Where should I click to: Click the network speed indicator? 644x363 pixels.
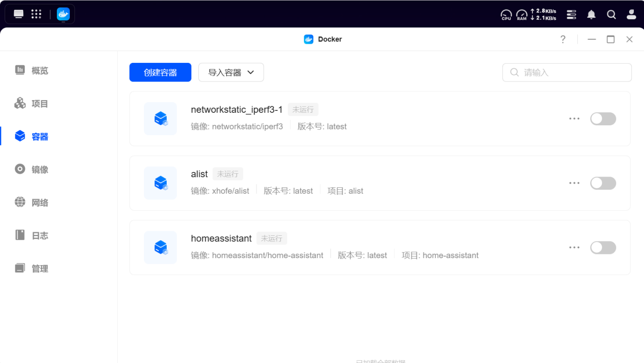pyautogui.click(x=543, y=14)
